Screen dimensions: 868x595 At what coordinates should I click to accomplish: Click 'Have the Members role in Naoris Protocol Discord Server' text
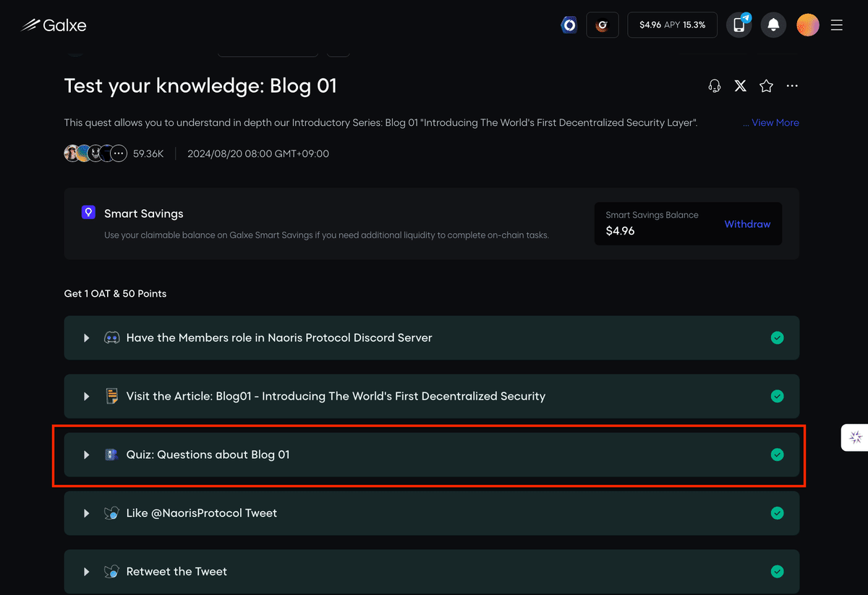click(x=279, y=338)
